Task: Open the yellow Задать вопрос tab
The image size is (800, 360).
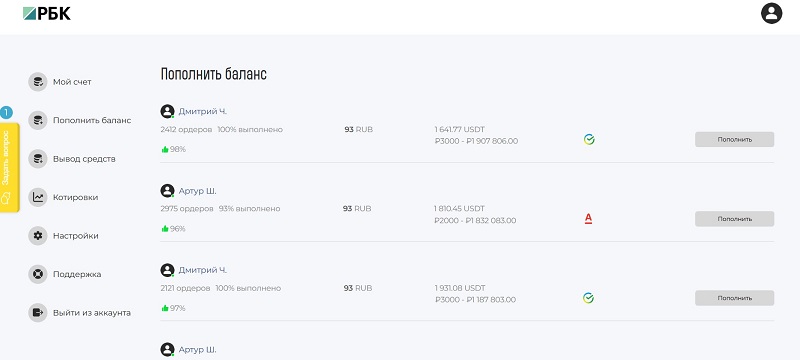Action: click(10, 167)
